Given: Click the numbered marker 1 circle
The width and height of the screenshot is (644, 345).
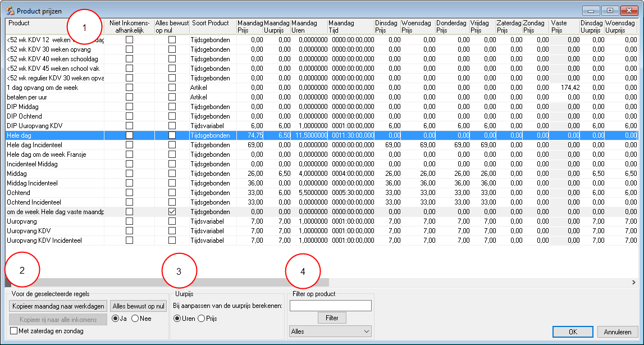Looking at the screenshot, I should (85, 27).
